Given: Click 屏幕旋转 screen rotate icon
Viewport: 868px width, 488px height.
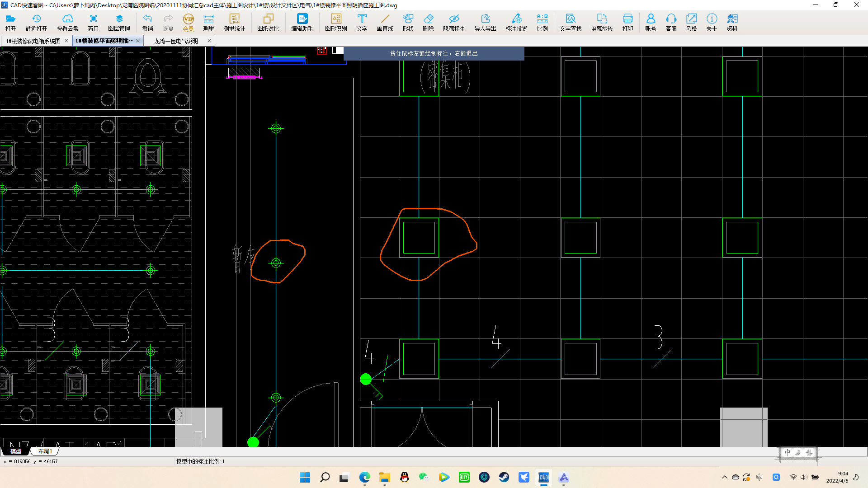Looking at the screenshot, I should 602,22.
